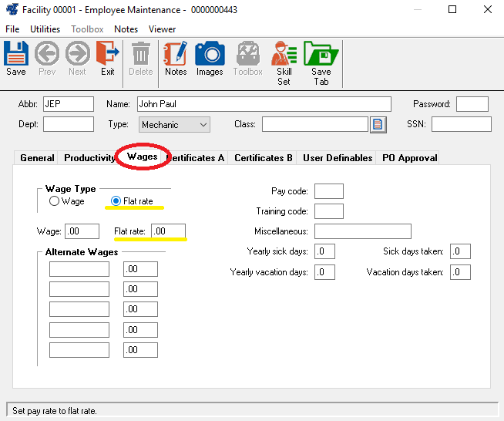
Task: Open the File menu
Action: click(x=12, y=29)
